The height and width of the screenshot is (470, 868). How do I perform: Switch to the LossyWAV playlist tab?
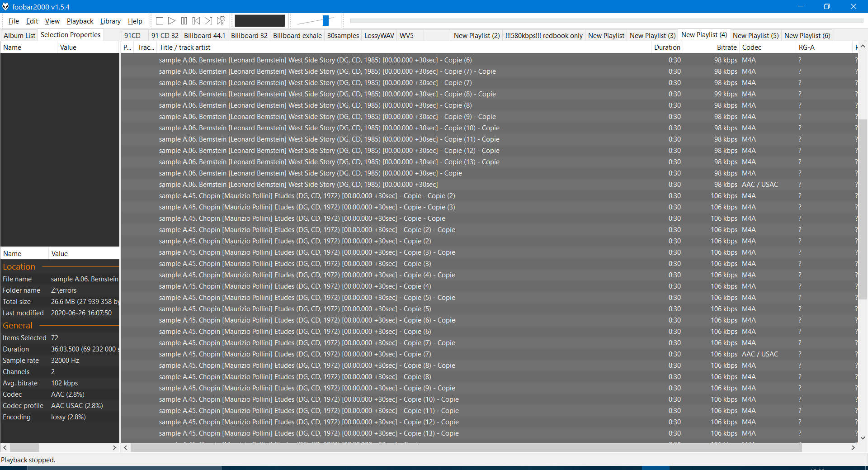[x=379, y=36]
